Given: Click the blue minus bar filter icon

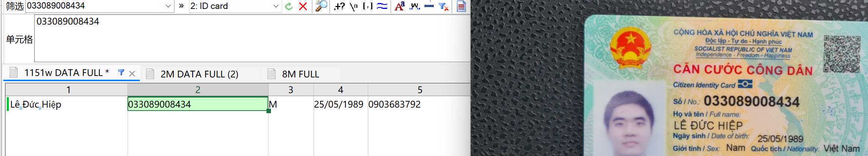Looking at the screenshot, I should (429, 6).
